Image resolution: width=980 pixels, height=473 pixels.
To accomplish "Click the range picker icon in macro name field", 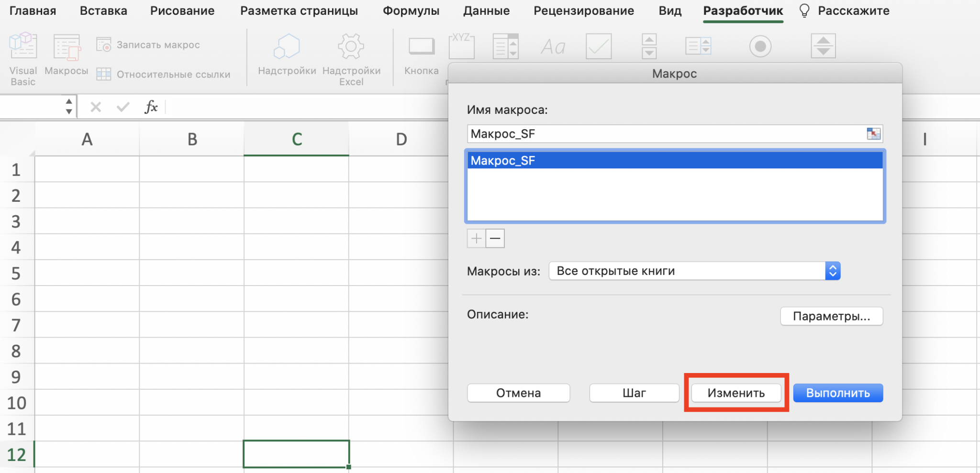I will point(873,134).
